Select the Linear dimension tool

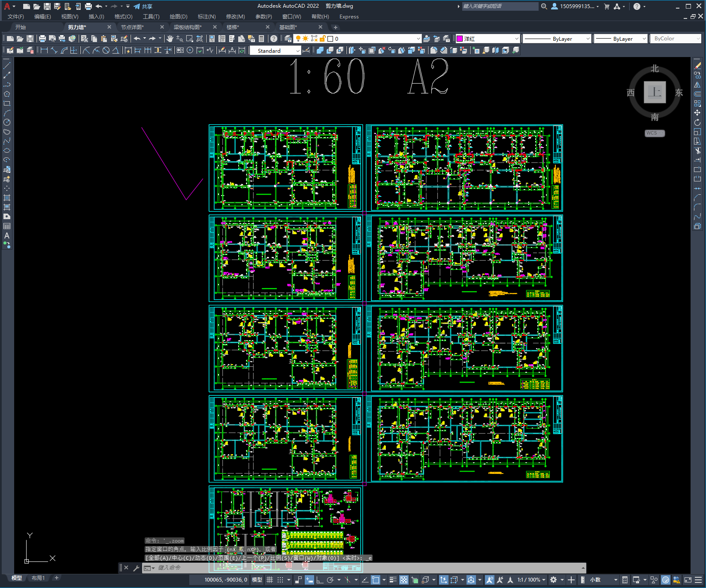coord(44,50)
